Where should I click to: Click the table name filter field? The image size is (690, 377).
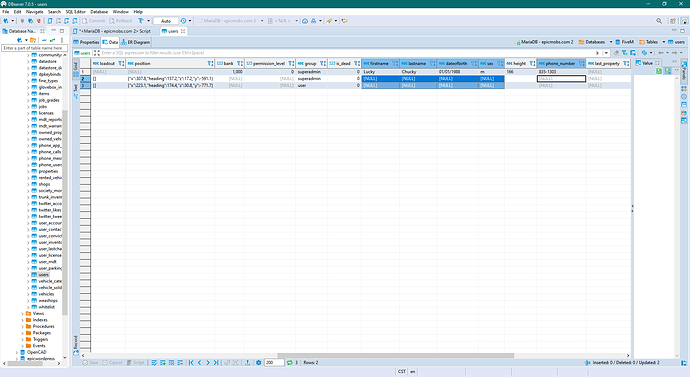click(x=35, y=48)
